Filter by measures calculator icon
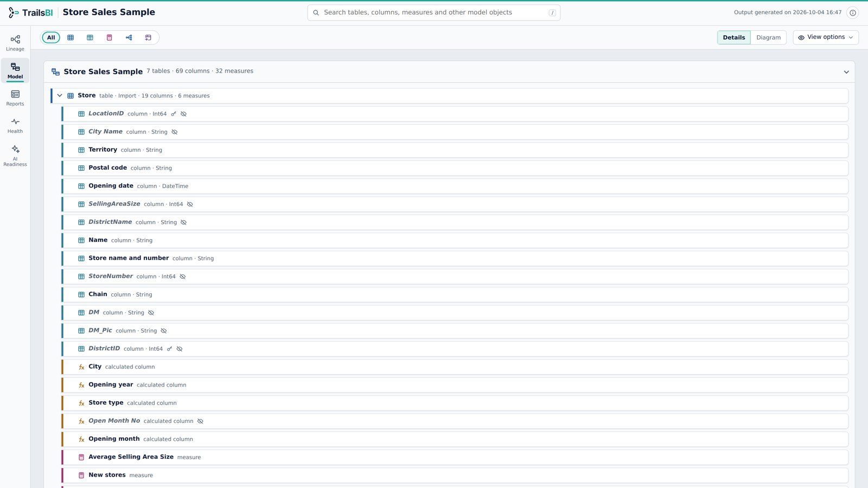The width and height of the screenshot is (868, 488). click(110, 37)
